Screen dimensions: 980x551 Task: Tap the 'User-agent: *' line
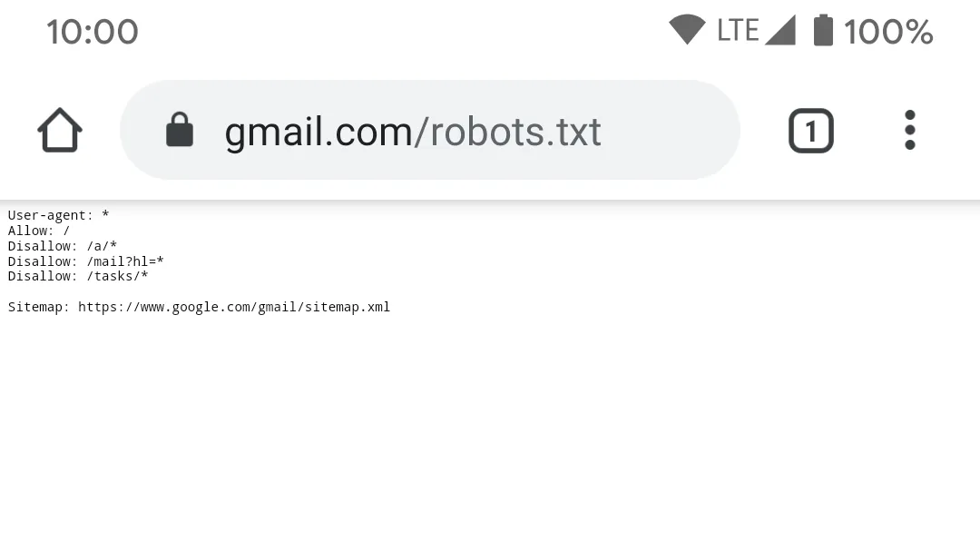(x=58, y=215)
